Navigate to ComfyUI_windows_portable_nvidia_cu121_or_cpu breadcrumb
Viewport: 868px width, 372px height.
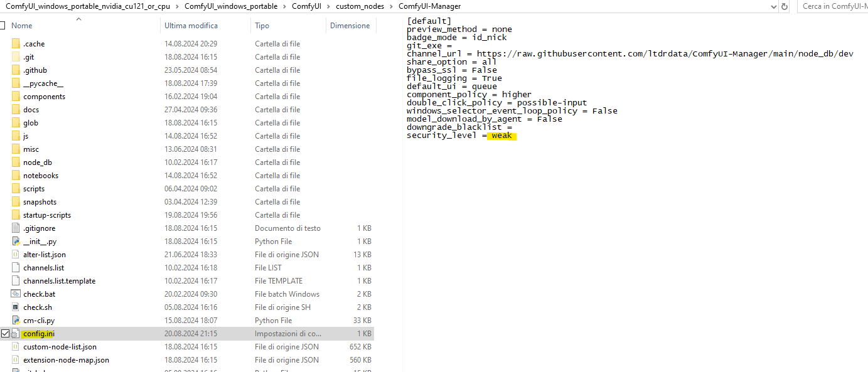click(x=88, y=6)
